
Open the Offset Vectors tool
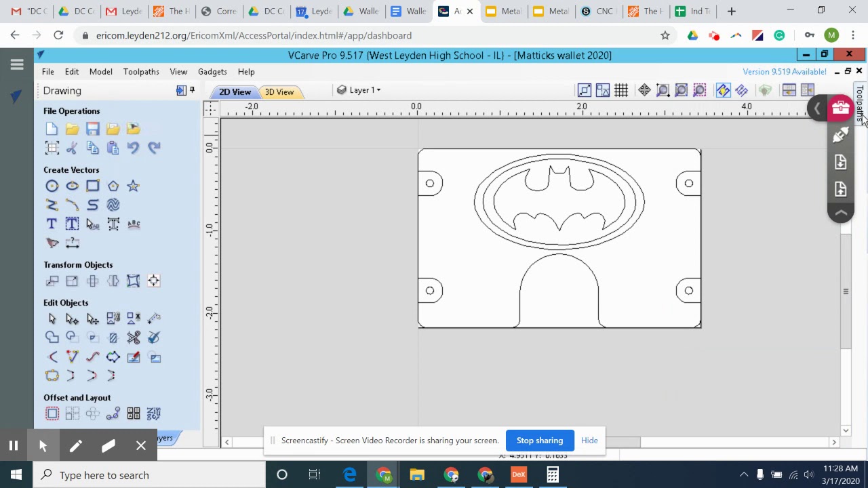click(x=52, y=413)
